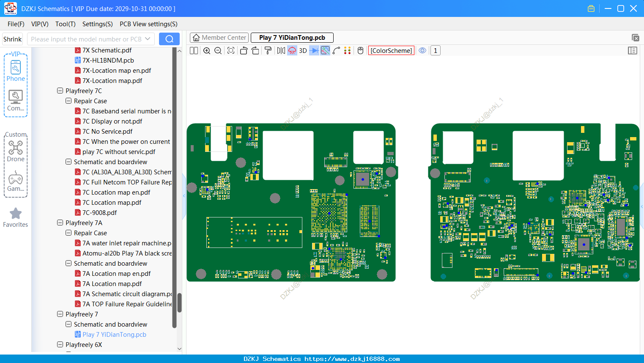Click the model number search input field

coord(86,39)
